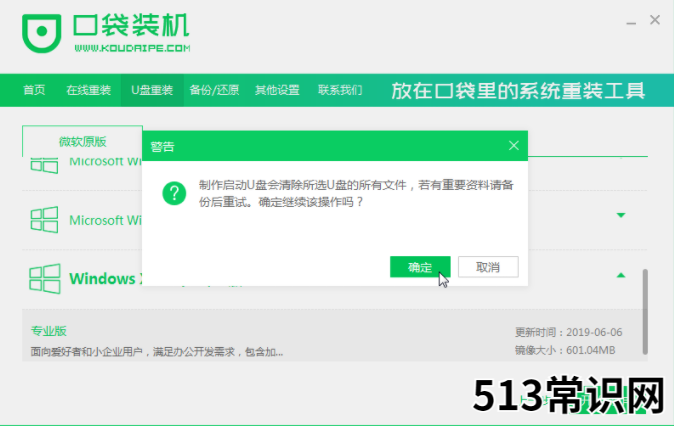Click the bold Windows system name text
Screen dimensions: 674x426
tap(105, 279)
